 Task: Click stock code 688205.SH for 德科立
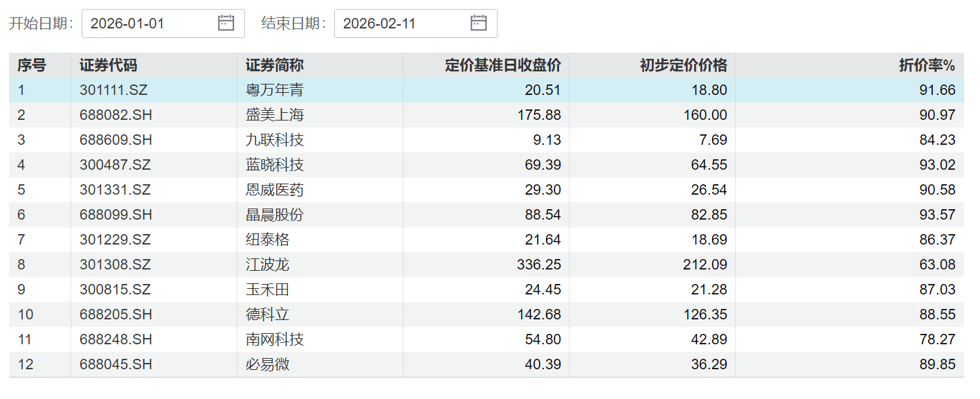coord(116,314)
